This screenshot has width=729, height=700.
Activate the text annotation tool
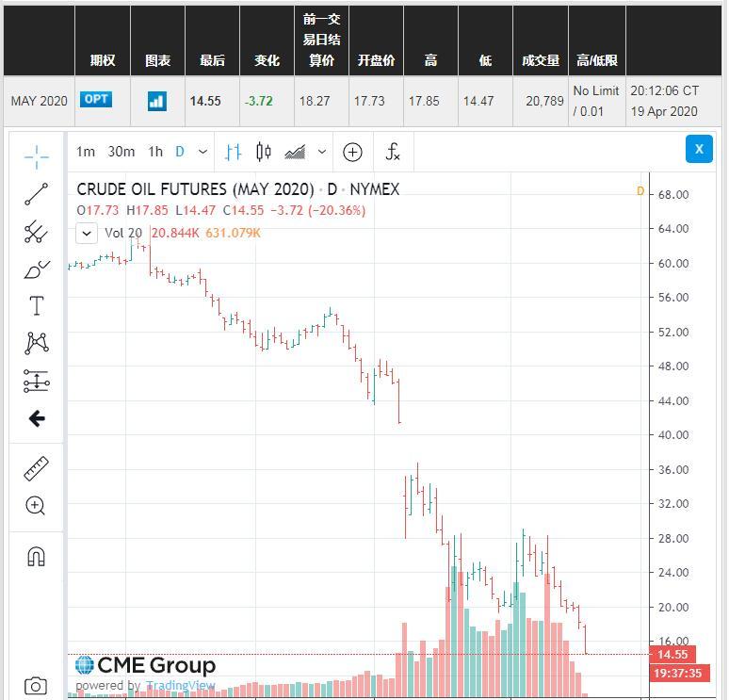coord(37,306)
